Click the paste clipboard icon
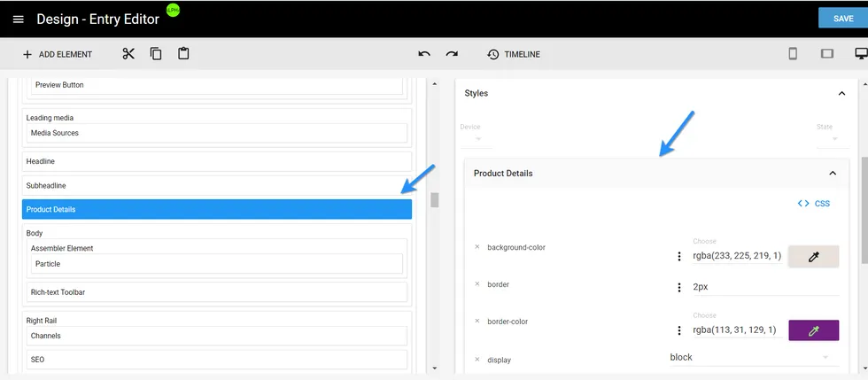Screen dimensions: 868x380 tap(183, 54)
